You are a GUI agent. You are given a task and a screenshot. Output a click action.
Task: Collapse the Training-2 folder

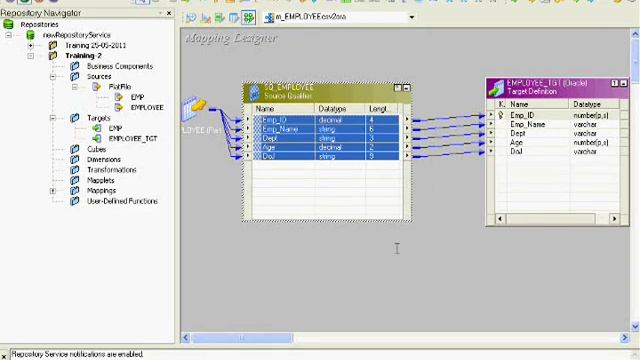click(31, 56)
